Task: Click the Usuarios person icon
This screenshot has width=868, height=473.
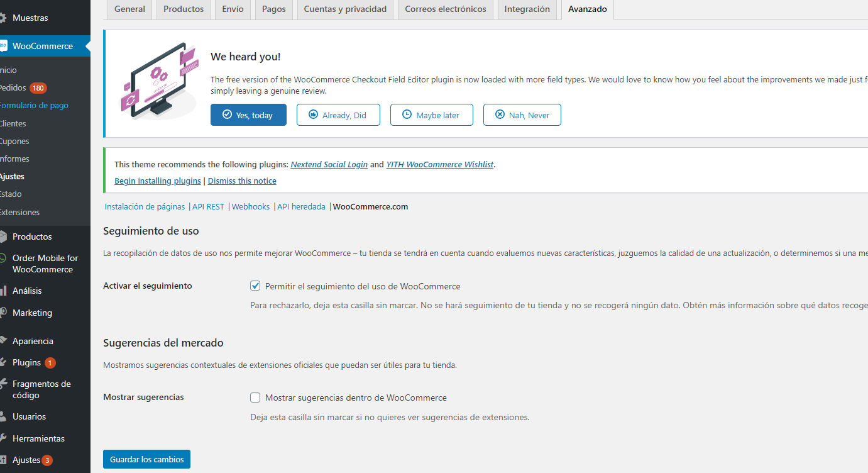Action: (x=3, y=416)
